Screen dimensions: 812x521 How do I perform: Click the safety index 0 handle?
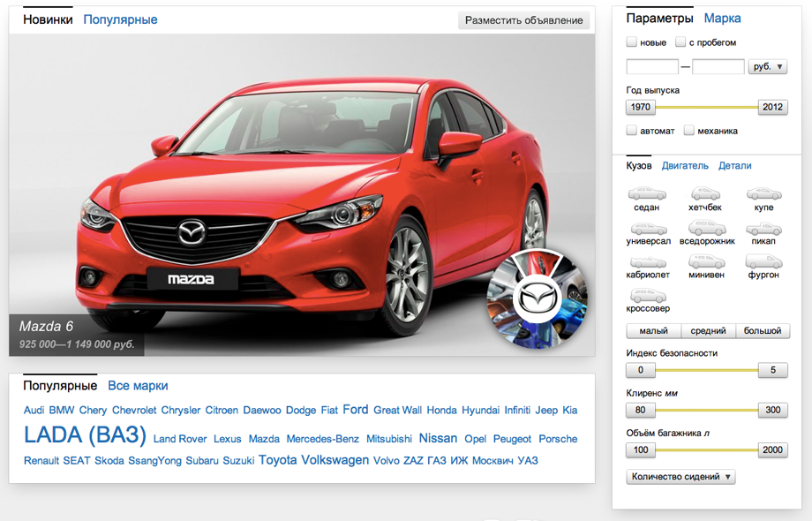coord(641,370)
